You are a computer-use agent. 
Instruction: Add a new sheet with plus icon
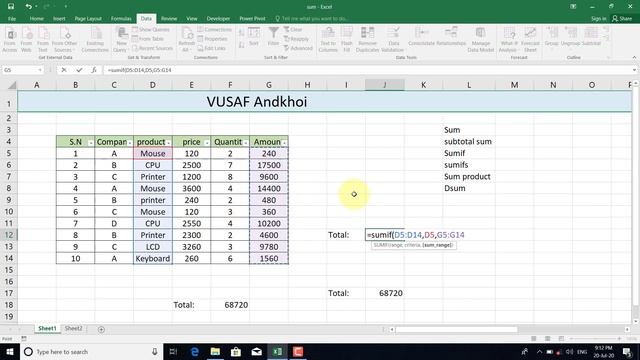coord(101,329)
